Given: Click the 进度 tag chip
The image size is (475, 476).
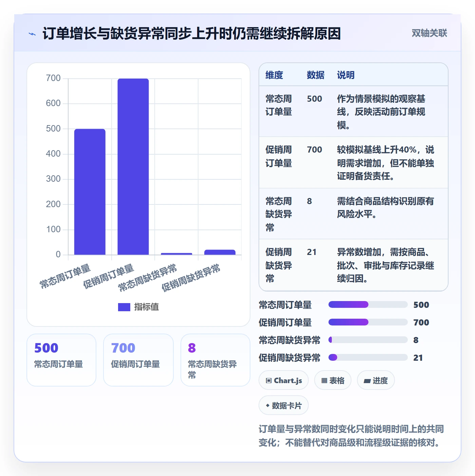Looking at the screenshot, I should [376, 380].
